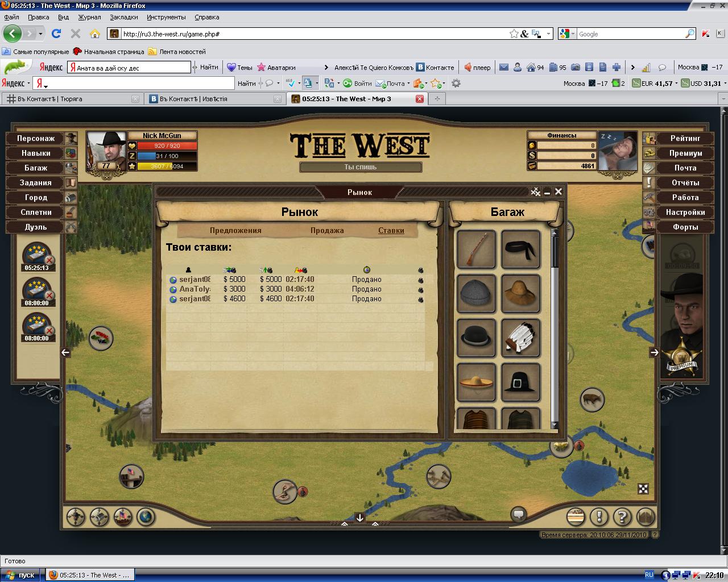Select the Ставки market tab
728x582 pixels.
click(x=391, y=231)
